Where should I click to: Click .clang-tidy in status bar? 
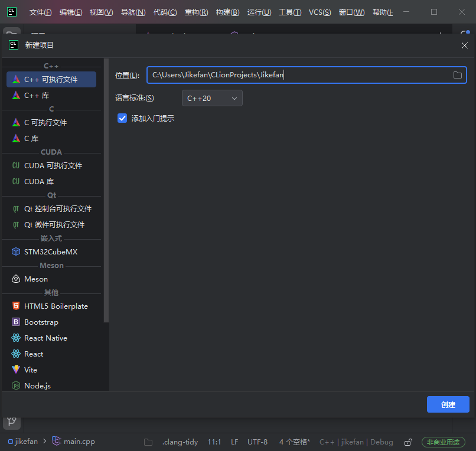coord(180,442)
